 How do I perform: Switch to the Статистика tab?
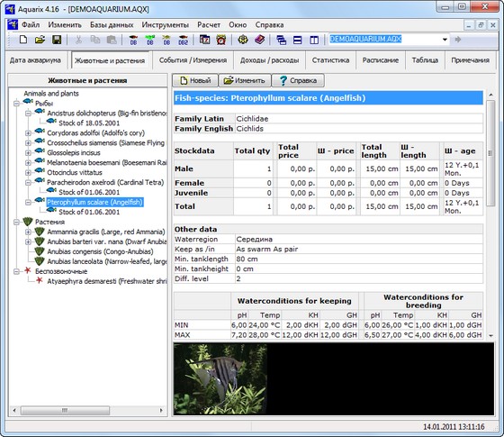pyautogui.click(x=330, y=60)
